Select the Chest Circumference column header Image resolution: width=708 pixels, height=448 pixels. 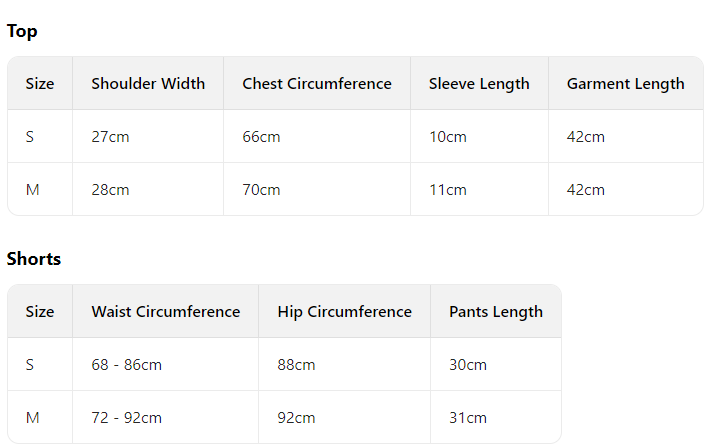point(317,84)
